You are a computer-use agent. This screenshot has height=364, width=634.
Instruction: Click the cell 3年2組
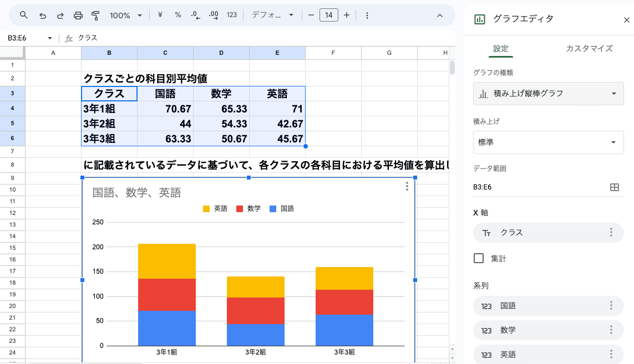109,124
